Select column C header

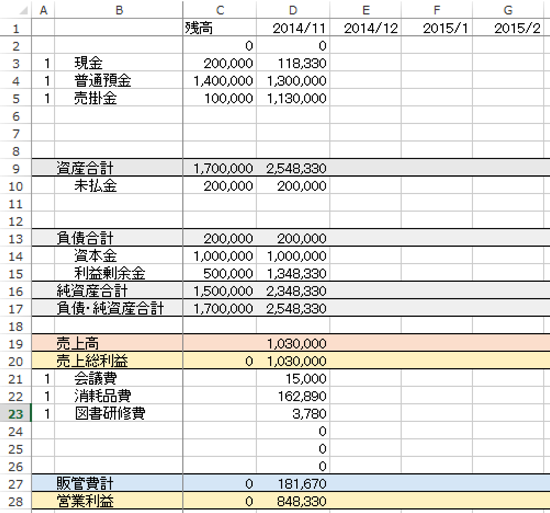[x=220, y=10]
